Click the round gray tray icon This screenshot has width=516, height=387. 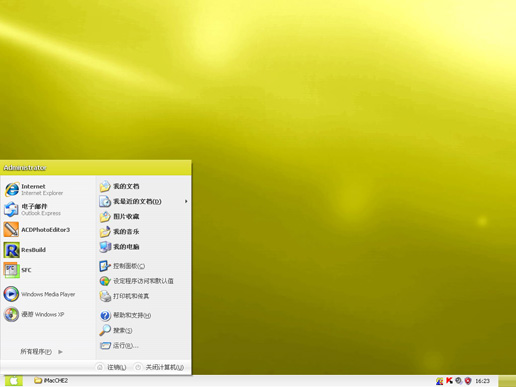pyautogui.click(x=459, y=380)
